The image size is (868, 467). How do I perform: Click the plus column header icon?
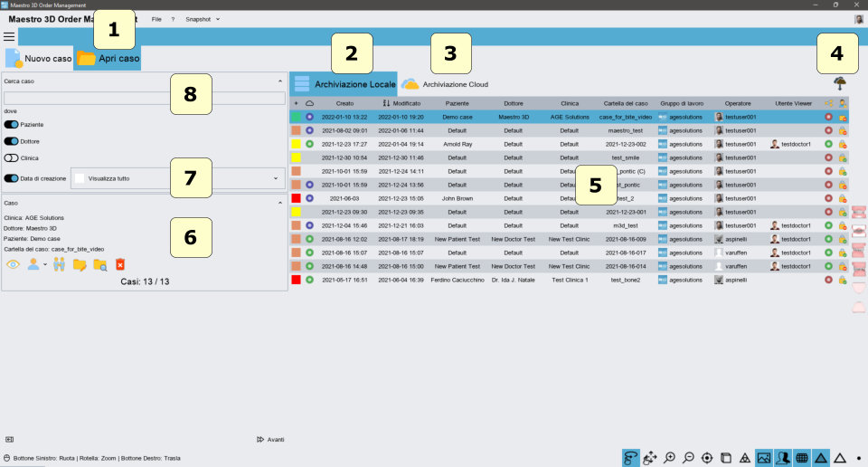297,103
